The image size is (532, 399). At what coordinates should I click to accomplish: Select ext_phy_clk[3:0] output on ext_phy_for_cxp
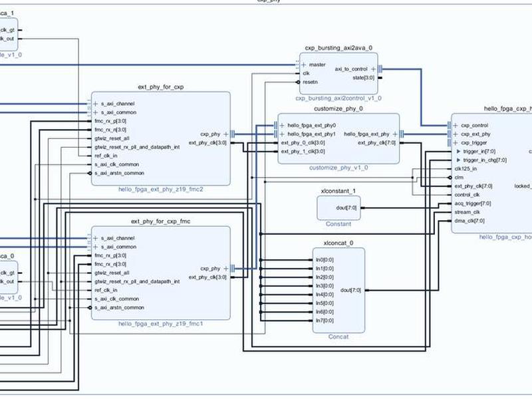207,142
